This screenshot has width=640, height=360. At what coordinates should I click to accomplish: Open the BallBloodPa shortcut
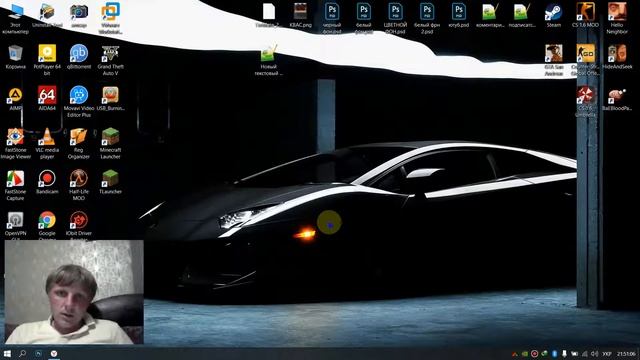617,99
